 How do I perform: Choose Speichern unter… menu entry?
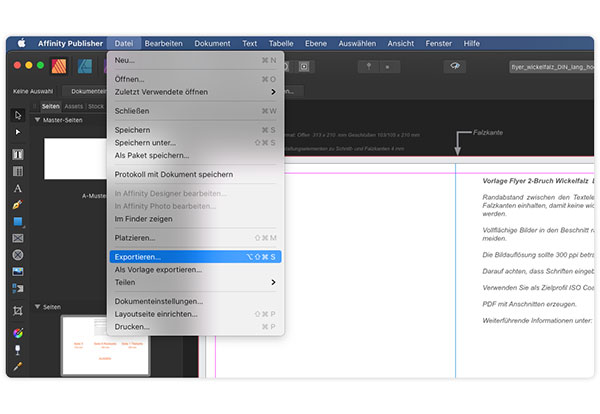[195, 143]
